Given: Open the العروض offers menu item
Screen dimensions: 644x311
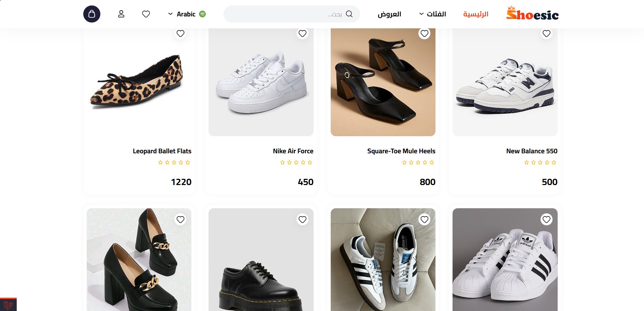Looking at the screenshot, I should point(389,14).
